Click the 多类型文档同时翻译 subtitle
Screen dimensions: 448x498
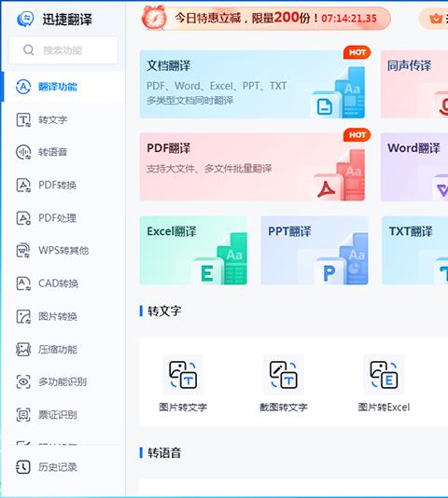pyautogui.click(x=189, y=101)
